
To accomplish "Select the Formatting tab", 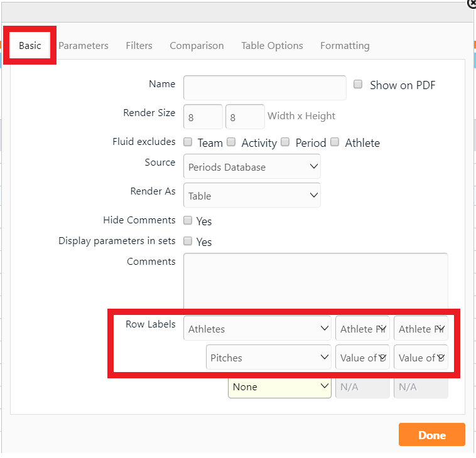I will pyautogui.click(x=345, y=46).
